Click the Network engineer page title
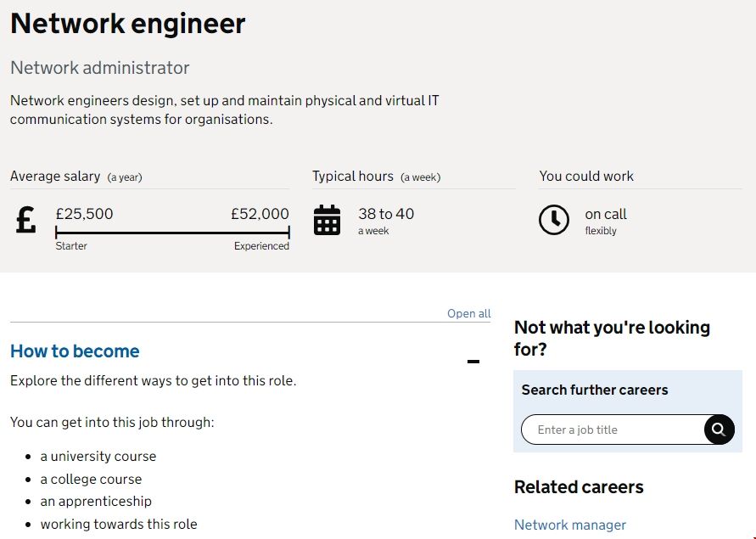756x539 pixels. coord(127,24)
